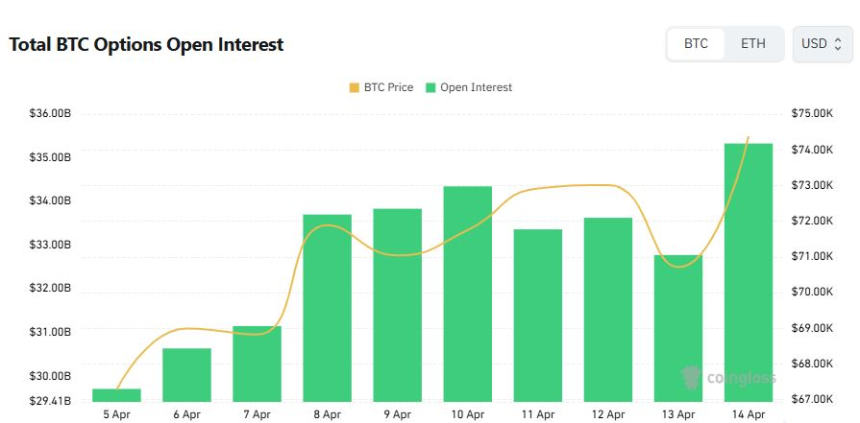Select the 11 Apr open interest bar

pyautogui.click(x=538, y=315)
